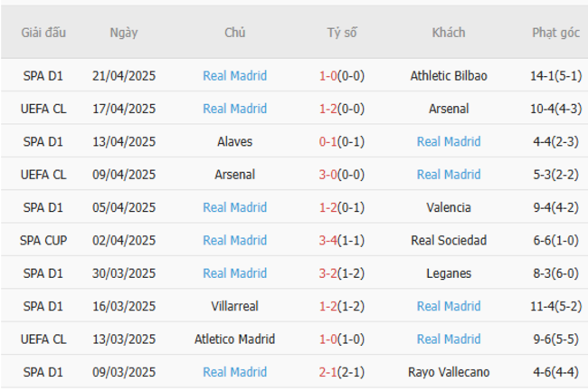Click the Ngày column header
The width and height of the screenshot is (588, 392).
click(124, 33)
